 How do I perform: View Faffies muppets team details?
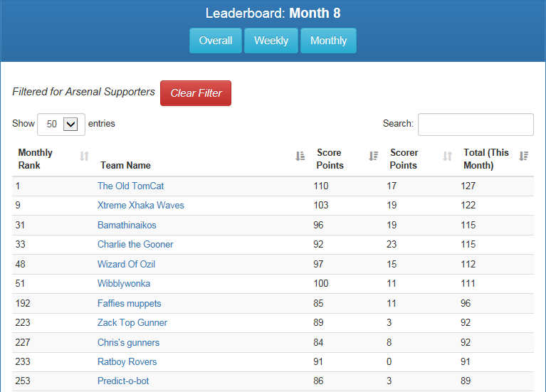(x=129, y=303)
